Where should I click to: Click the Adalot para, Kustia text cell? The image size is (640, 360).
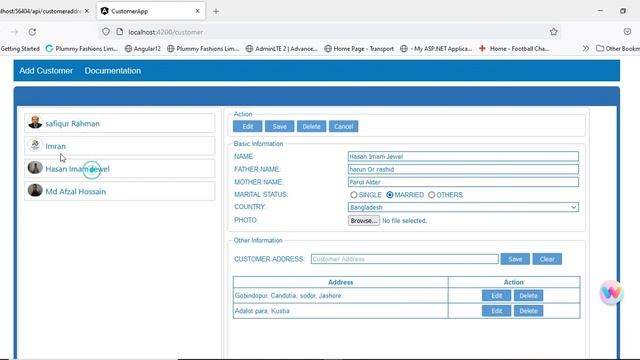pyautogui.click(x=340, y=311)
